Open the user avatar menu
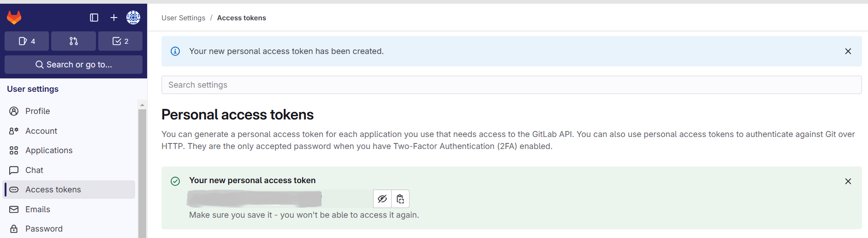868x238 pixels. tap(133, 18)
